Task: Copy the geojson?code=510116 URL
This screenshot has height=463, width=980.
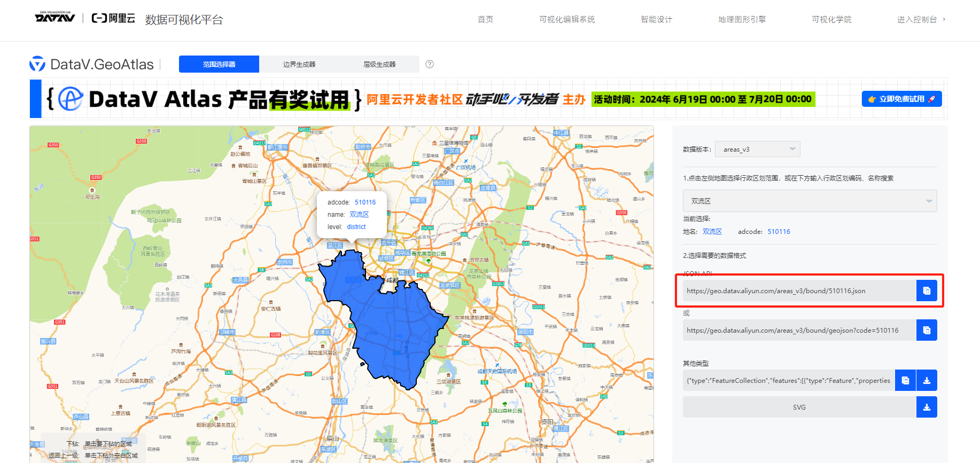Action: [x=927, y=330]
